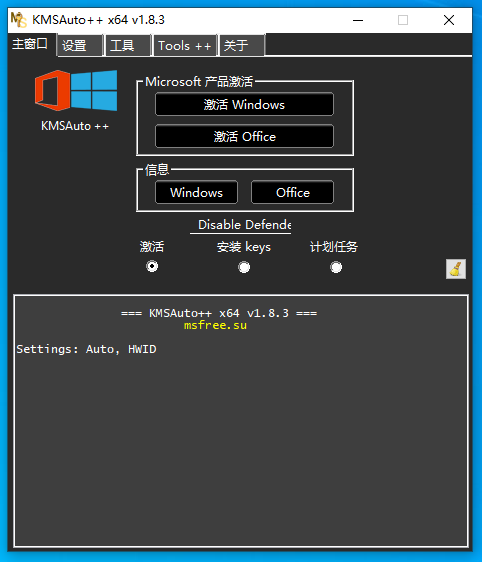Click the 激活 Office button

tap(244, 136)
